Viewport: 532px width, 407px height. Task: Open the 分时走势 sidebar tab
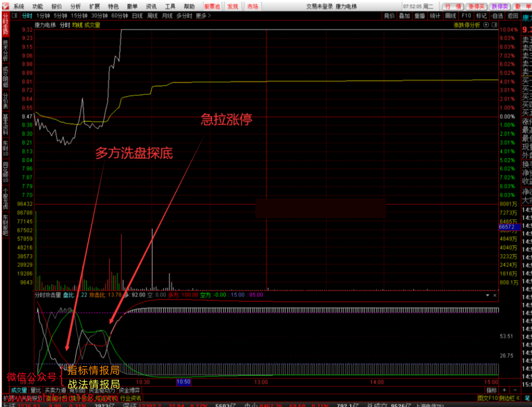point(6,25)
